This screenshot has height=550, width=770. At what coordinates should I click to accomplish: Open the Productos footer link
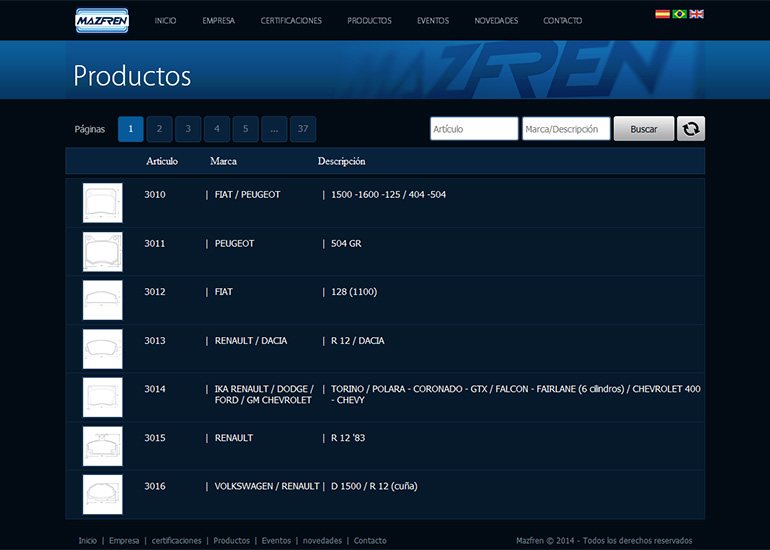tap(231, 540)
